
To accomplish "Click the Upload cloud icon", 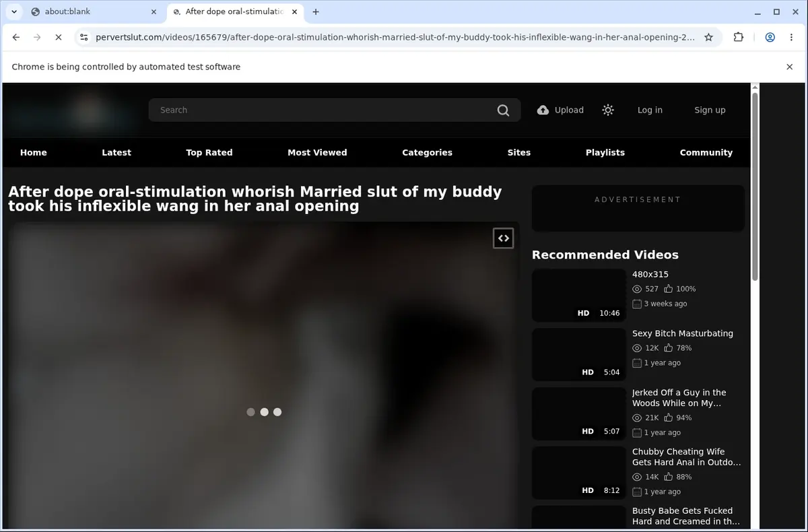I will 543,110.
